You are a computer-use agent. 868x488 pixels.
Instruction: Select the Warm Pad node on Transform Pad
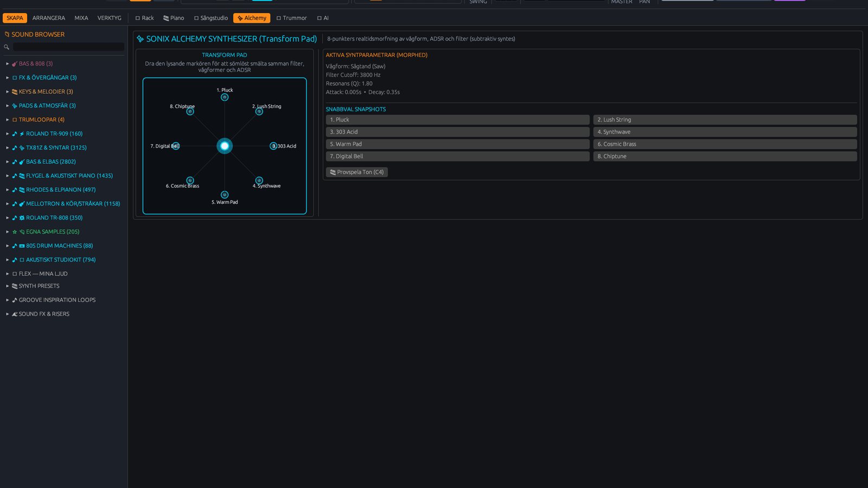click(x=225, y=195)
